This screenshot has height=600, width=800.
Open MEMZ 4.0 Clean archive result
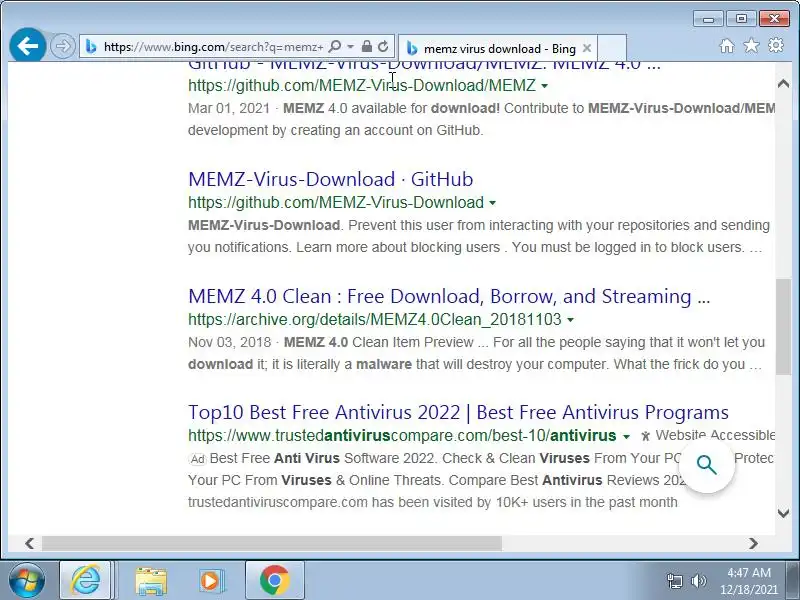click(x=449, y=296)
